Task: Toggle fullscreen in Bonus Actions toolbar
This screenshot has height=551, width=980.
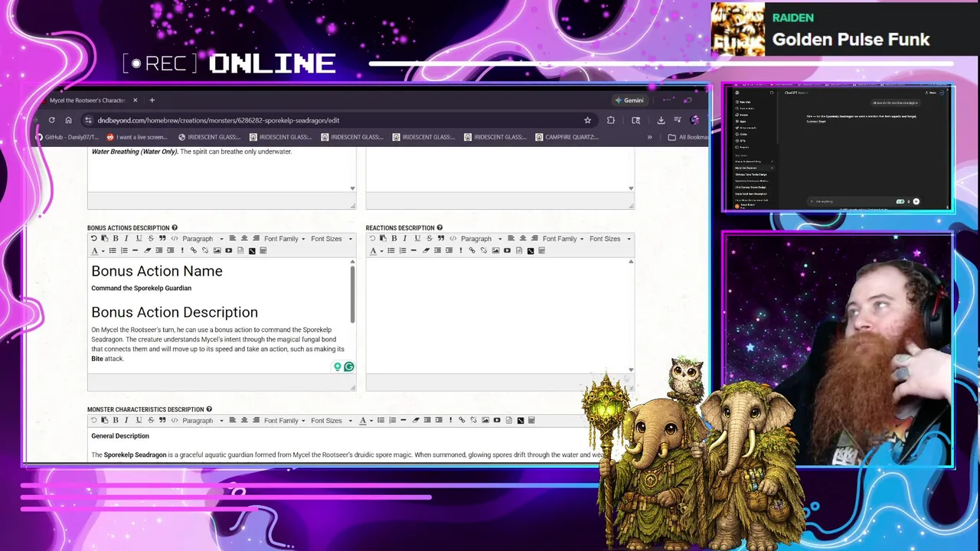Action: (x=252, y=251)
